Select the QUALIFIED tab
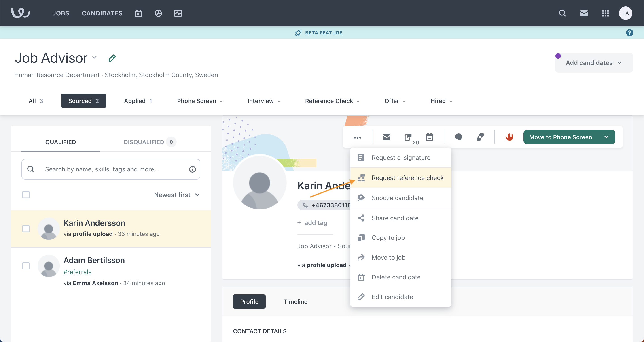Image resolution: width=644 pixels, height=342 pixels. point(61,142)
